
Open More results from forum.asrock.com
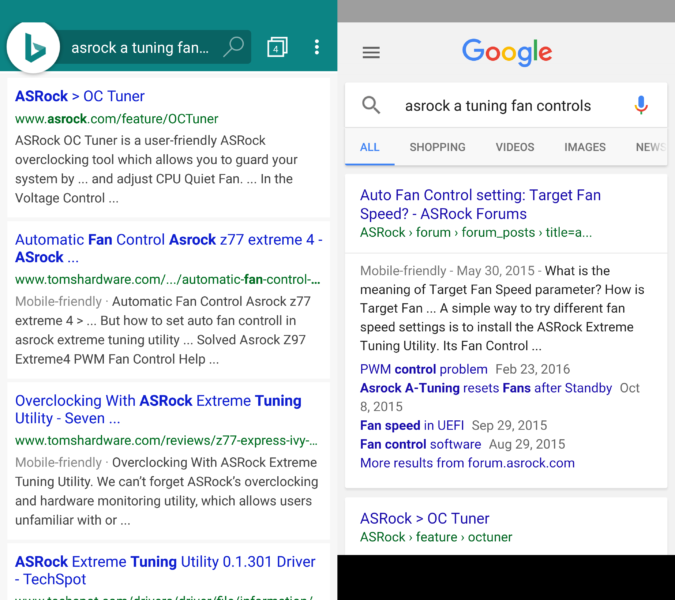[468, 463]
